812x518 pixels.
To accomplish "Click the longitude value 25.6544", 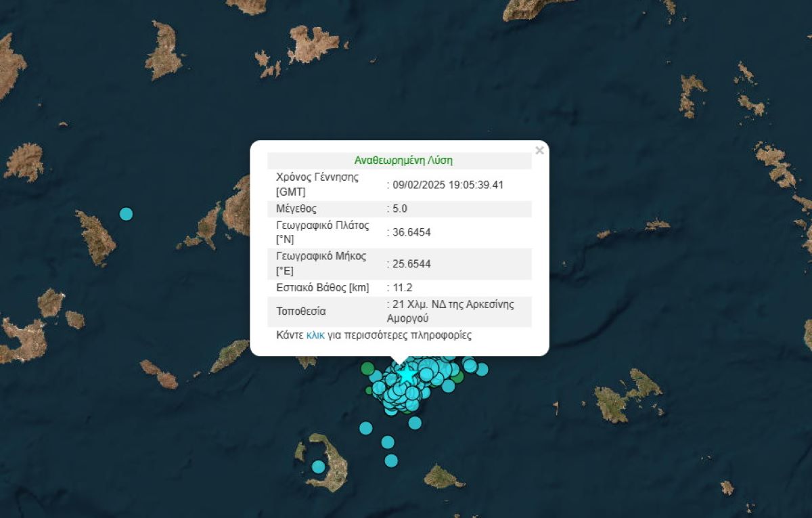I will pyautogui.click(x=411, y=263).
